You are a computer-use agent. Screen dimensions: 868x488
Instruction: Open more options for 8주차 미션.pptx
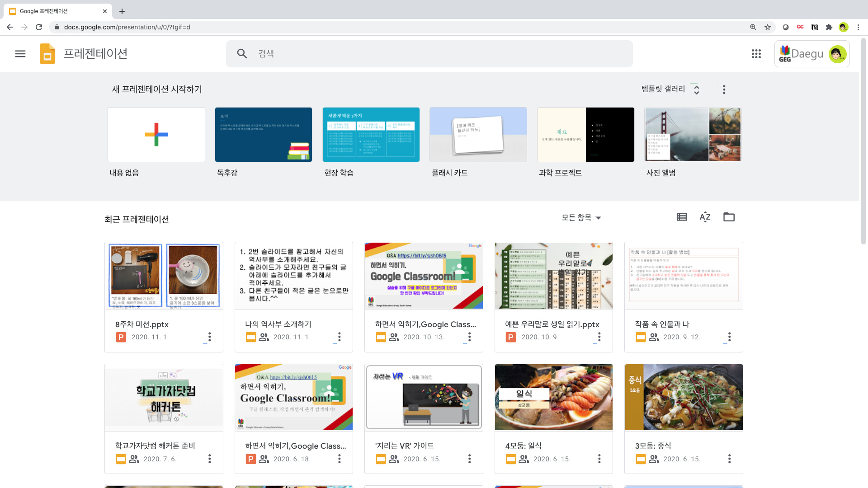[x=209, y=337]
